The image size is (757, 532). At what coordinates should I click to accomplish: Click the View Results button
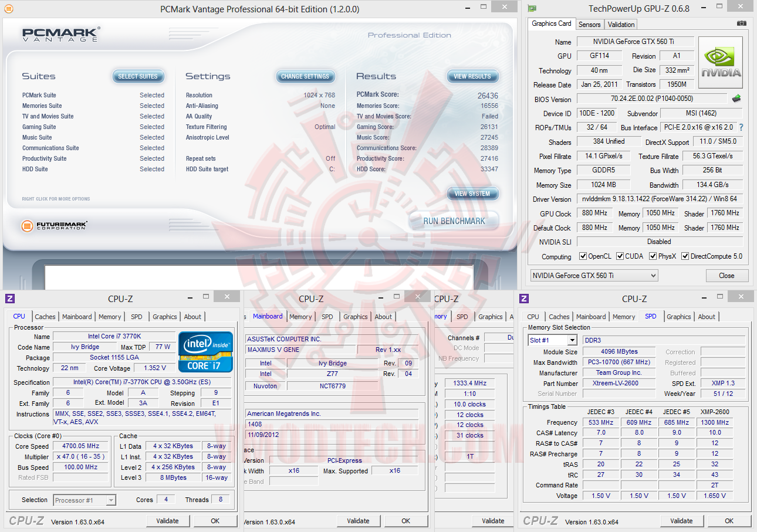coord(472,76)
